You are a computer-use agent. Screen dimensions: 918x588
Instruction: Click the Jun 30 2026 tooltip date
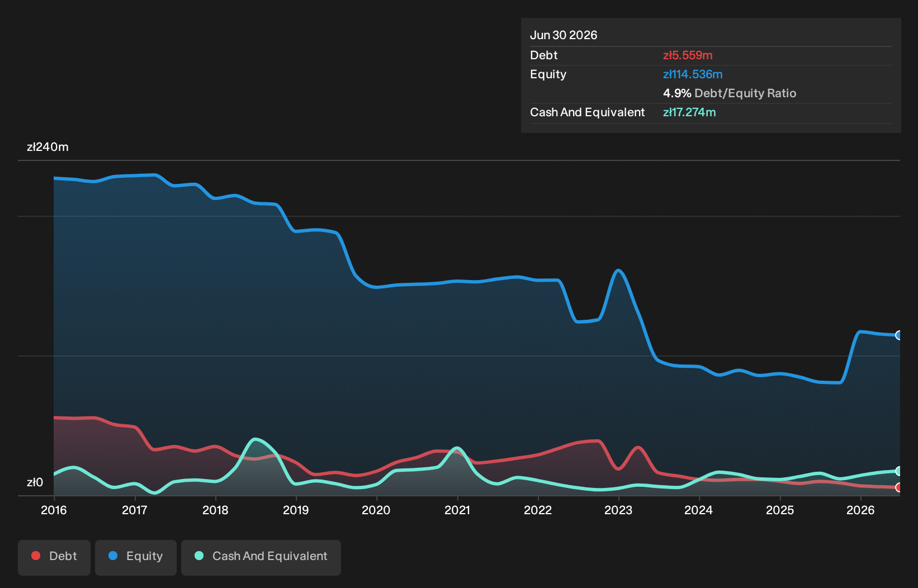564,35
